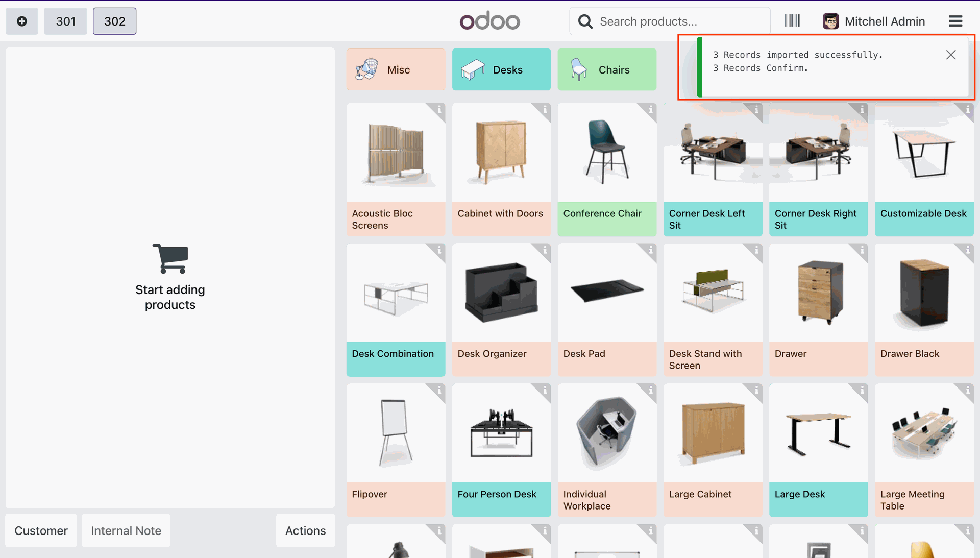Open info icon on Desk Organizer

pyautogui.click(x=545, y=250)
